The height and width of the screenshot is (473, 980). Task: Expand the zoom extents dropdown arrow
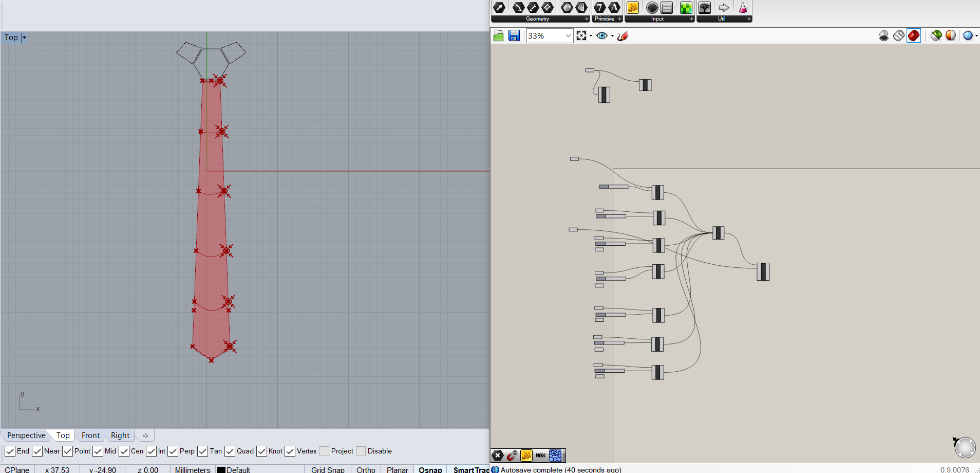[591, 35]
